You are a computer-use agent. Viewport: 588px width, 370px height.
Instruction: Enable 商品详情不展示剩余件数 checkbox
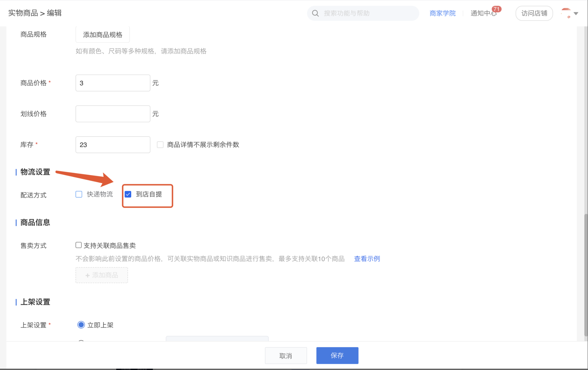[160, 145]
